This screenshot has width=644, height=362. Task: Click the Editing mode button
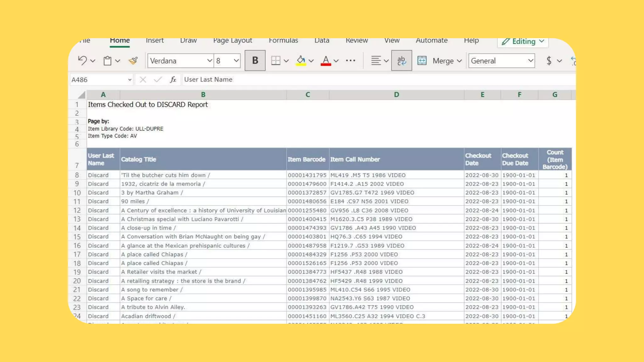(x=523, y=42)
